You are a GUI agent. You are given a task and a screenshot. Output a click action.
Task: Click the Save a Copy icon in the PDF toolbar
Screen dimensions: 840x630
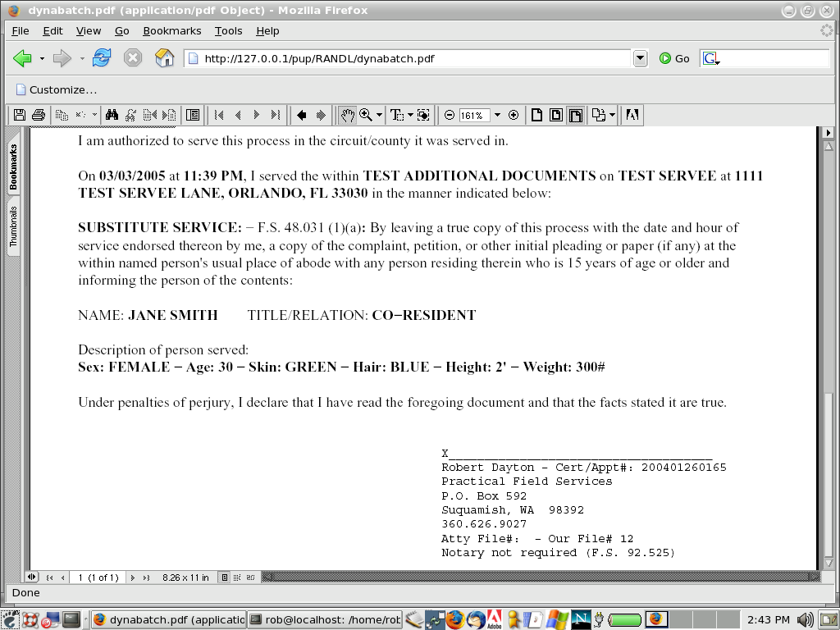click(x=20, y=116)
